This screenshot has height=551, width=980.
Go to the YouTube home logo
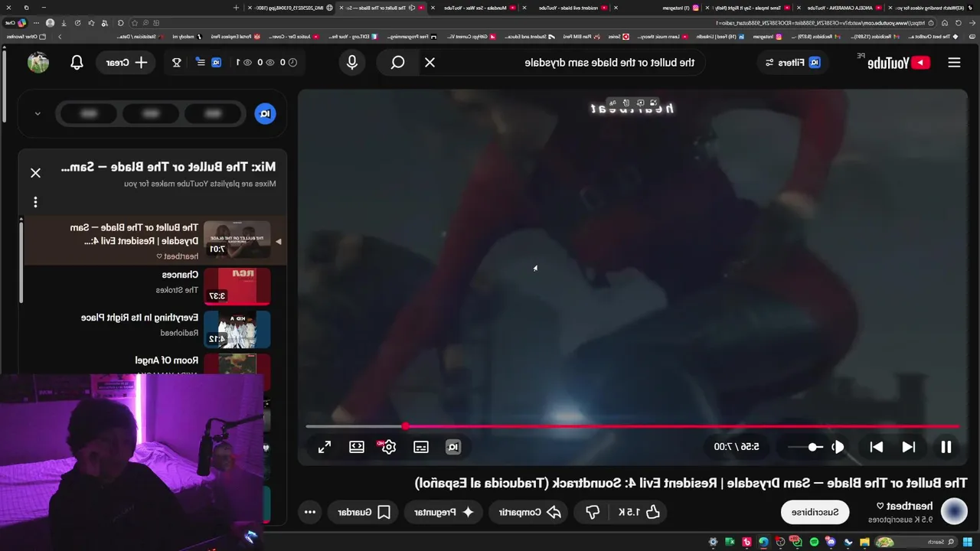(898, 63)
